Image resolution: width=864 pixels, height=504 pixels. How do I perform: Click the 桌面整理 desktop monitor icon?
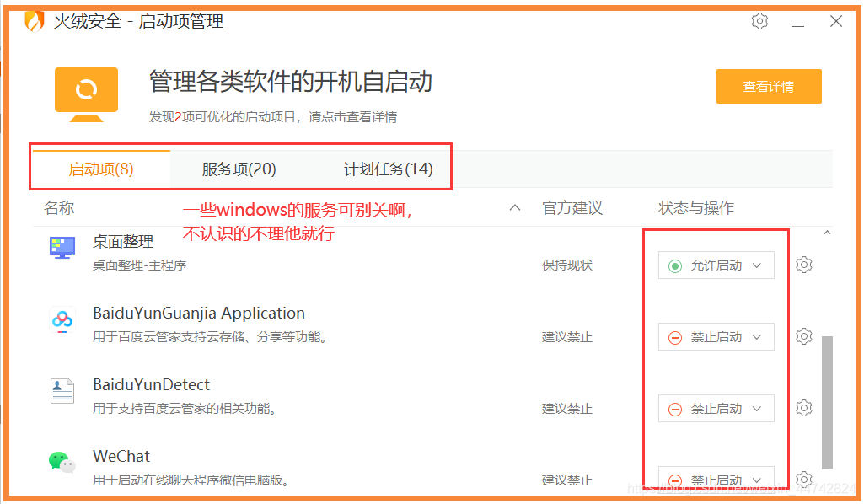coord(62,248)
